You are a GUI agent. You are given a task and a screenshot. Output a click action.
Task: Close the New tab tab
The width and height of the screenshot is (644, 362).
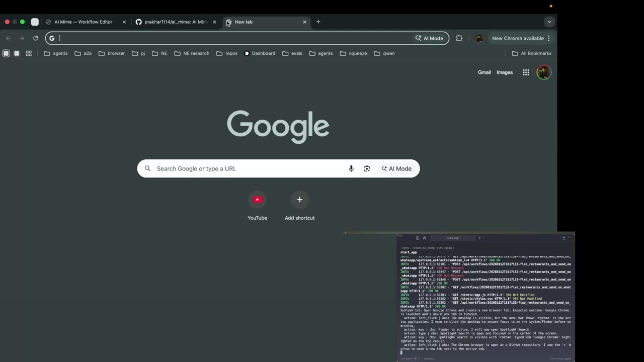coord(304,22)
